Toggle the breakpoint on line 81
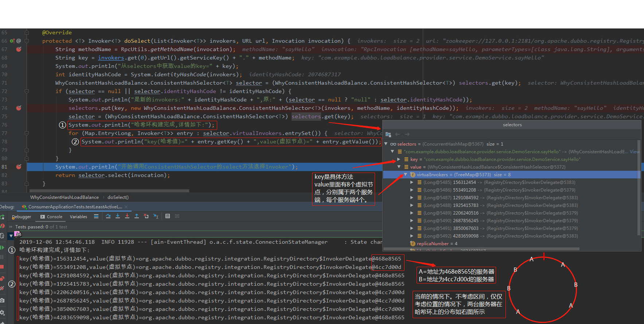The image size is (644, 324). (19, 167)
